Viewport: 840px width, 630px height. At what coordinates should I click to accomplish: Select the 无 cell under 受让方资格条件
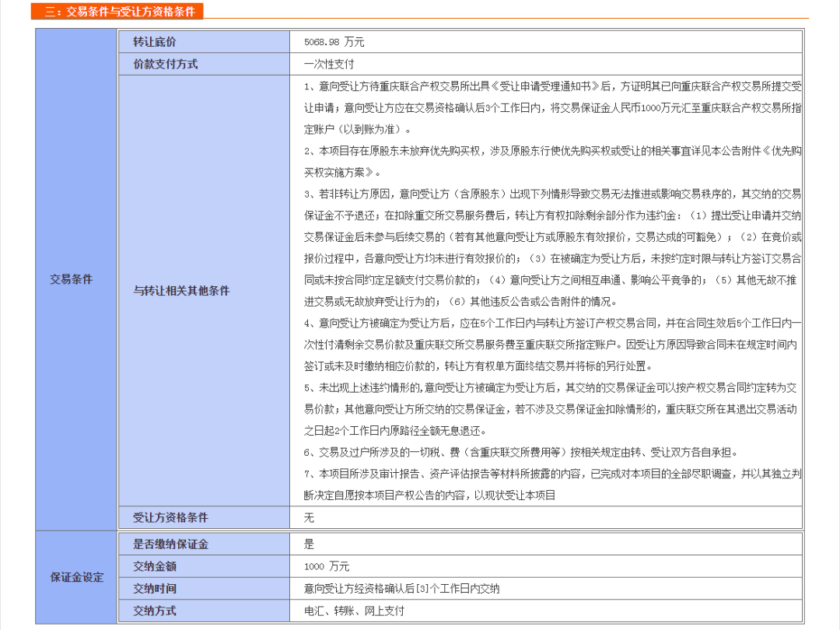tap(306, 517)
